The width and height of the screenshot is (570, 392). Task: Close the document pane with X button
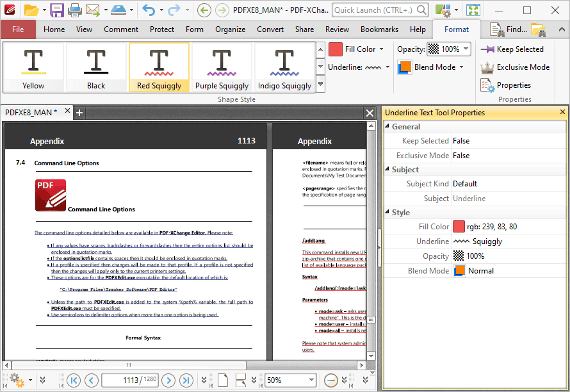[x=370, y=113]
